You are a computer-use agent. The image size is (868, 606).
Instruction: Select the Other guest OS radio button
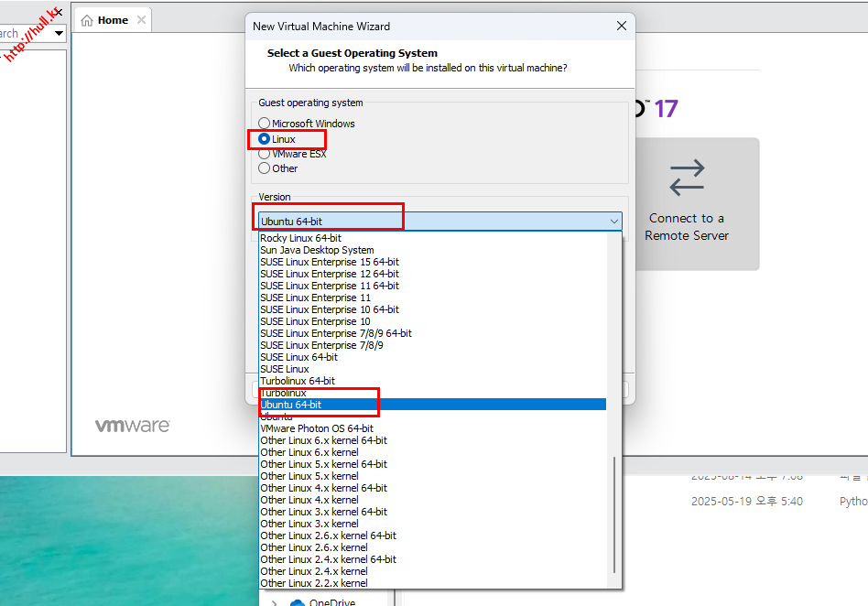tap(264, 168)
